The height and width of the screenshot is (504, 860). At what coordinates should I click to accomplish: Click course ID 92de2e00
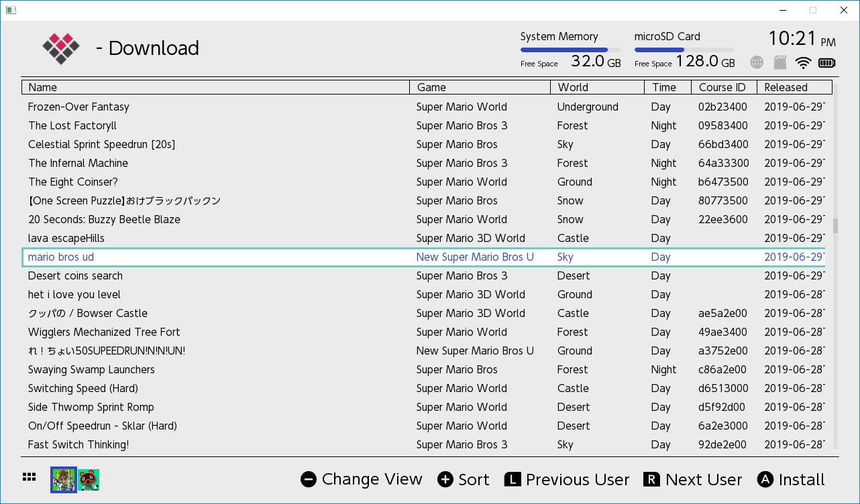[722, 444]
